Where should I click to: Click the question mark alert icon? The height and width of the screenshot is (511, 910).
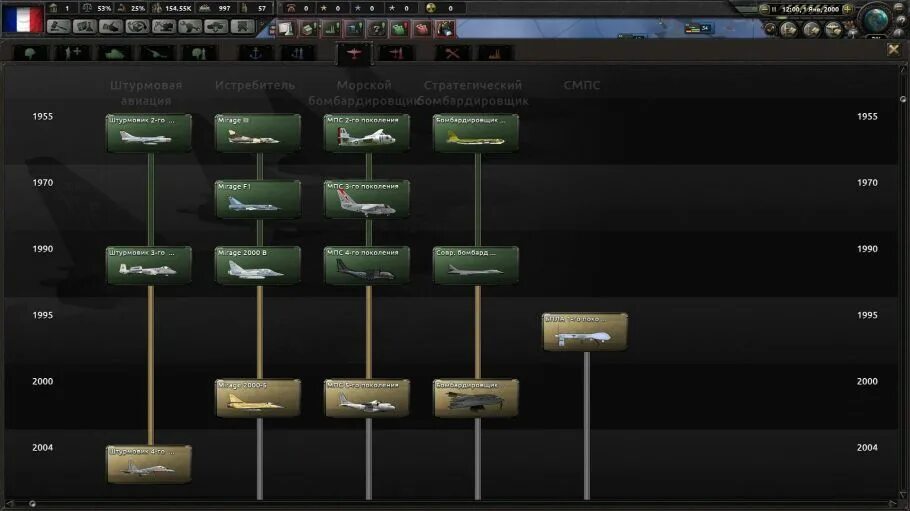tap(377, 28)
